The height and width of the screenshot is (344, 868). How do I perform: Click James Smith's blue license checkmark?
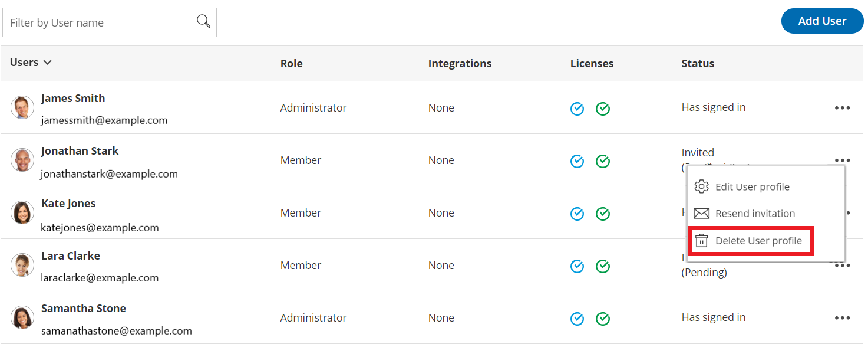(577, 109)
